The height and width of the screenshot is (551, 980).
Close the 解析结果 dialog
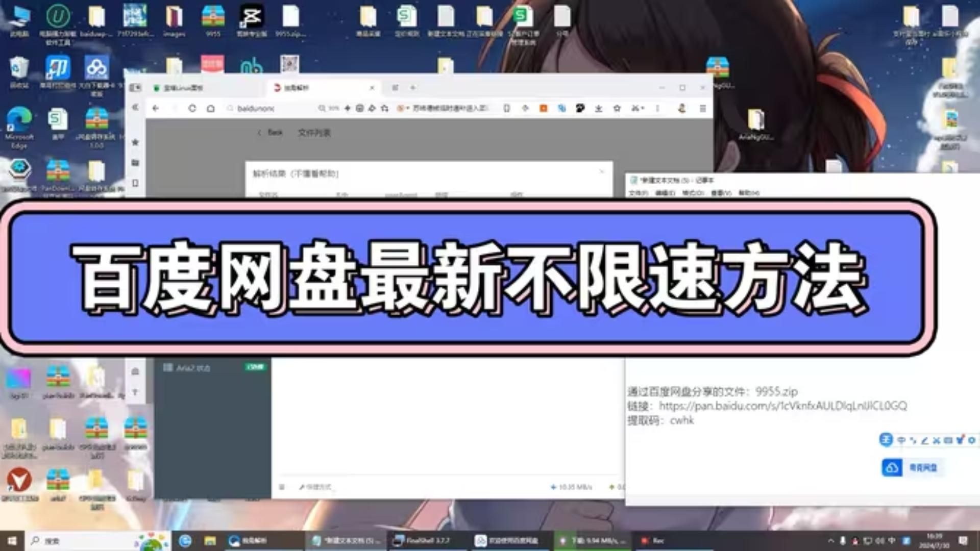point(602,172)
